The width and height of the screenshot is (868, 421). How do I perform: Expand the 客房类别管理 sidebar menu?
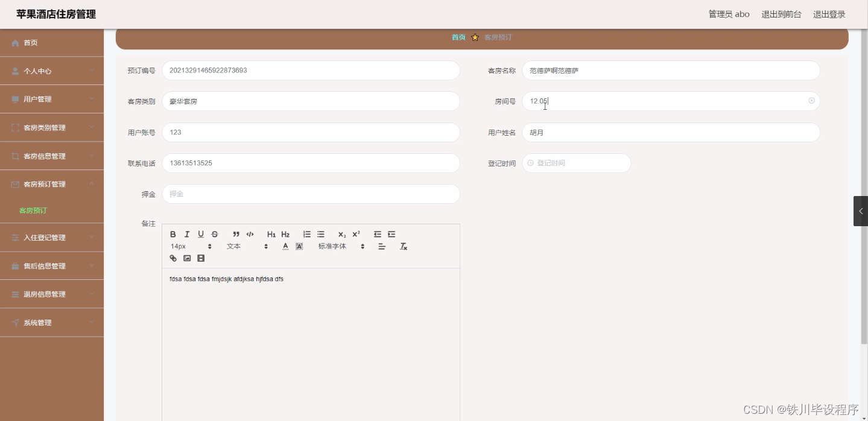[x=52, y=128]
